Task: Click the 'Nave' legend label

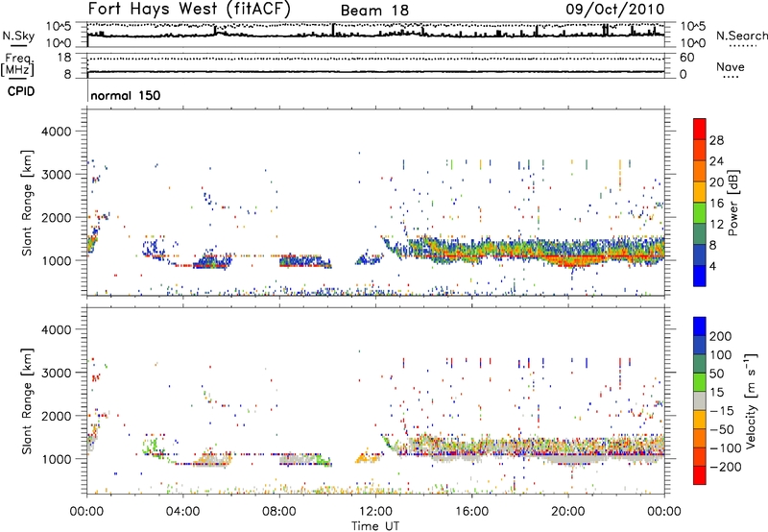Action: point(730,66)
